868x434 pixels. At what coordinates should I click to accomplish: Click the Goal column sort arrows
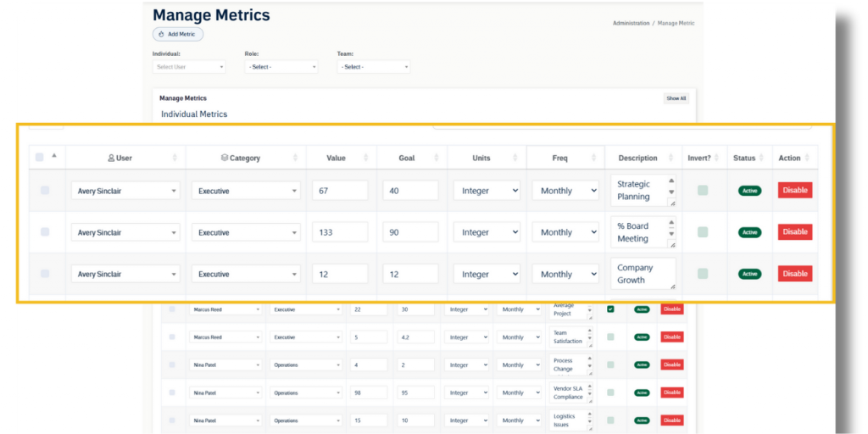436,158
